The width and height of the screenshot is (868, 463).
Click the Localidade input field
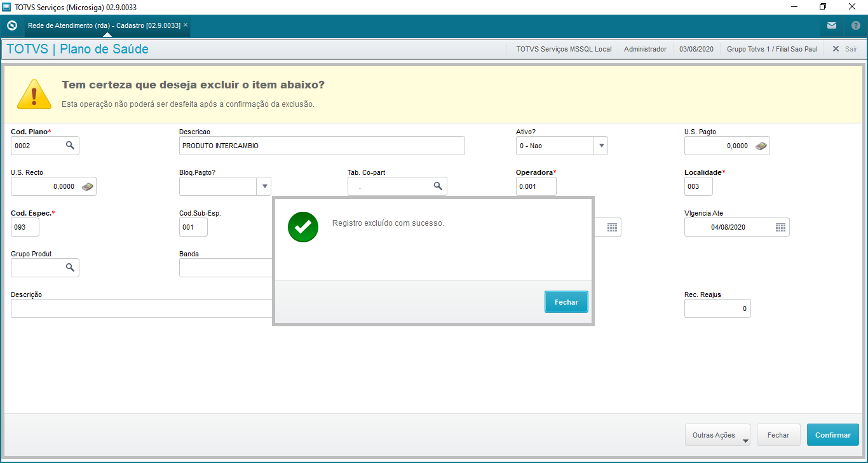point(698,186)
